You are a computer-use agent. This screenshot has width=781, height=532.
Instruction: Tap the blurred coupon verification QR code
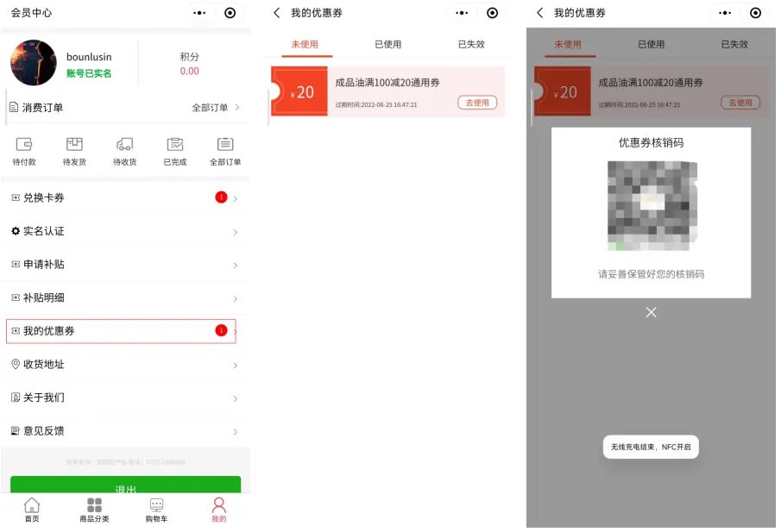(652, 205)
